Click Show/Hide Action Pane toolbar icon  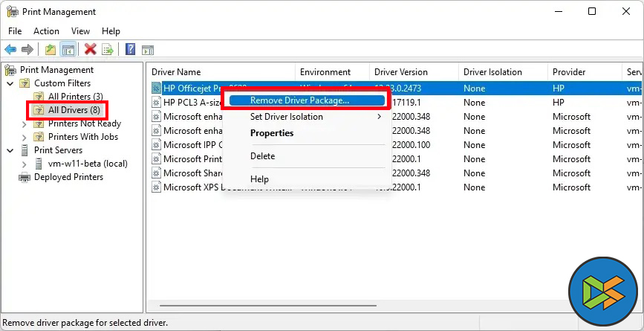(x=148, y=50)
